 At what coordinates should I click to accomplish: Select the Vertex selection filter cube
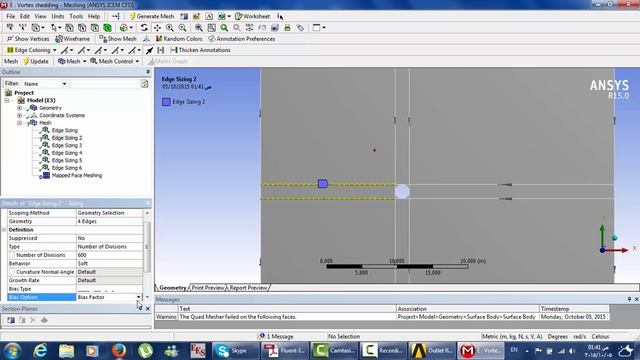[69, 28]
